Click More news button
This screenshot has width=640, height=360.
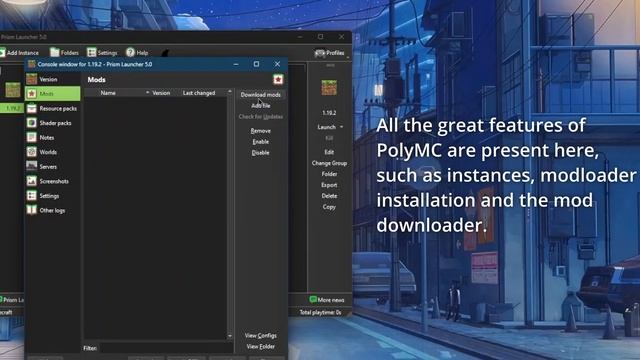point(327,300)
